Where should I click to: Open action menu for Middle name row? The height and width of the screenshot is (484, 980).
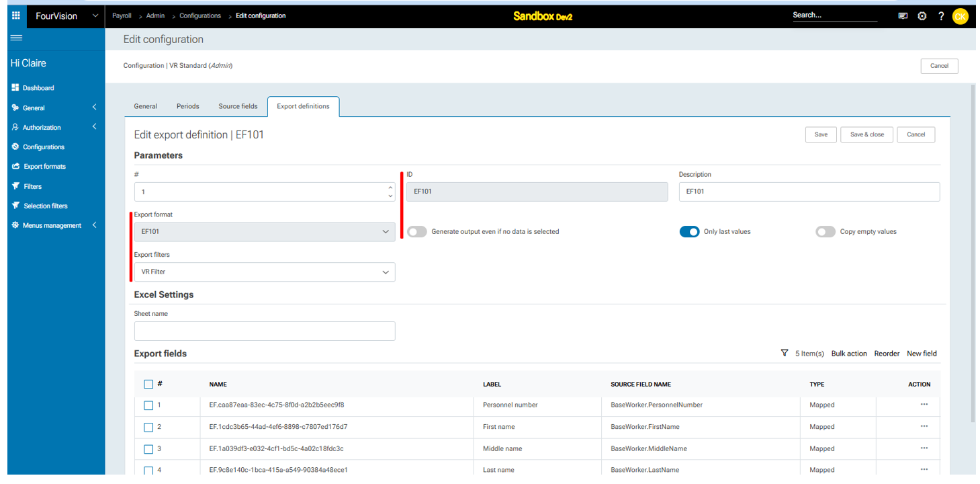pos(924,448)
